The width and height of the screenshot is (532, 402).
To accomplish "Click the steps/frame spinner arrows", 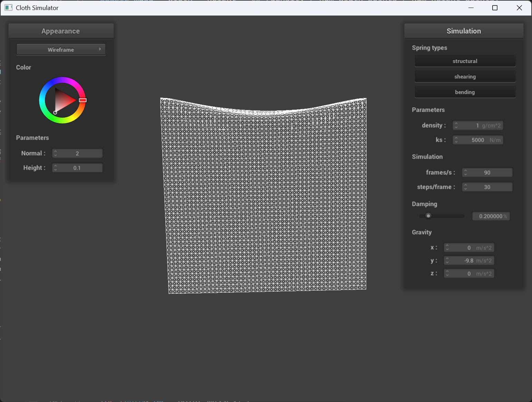I will 466,187.
